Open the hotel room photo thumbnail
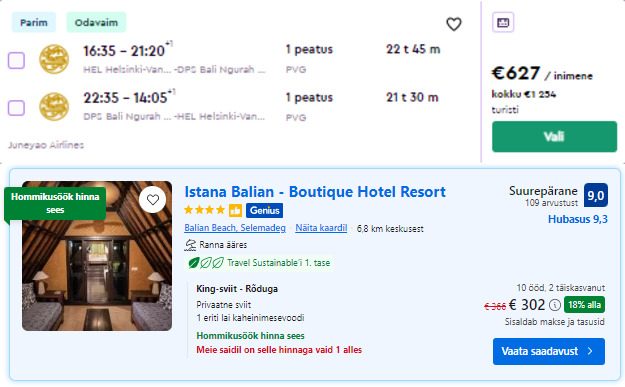 point(97,256)
